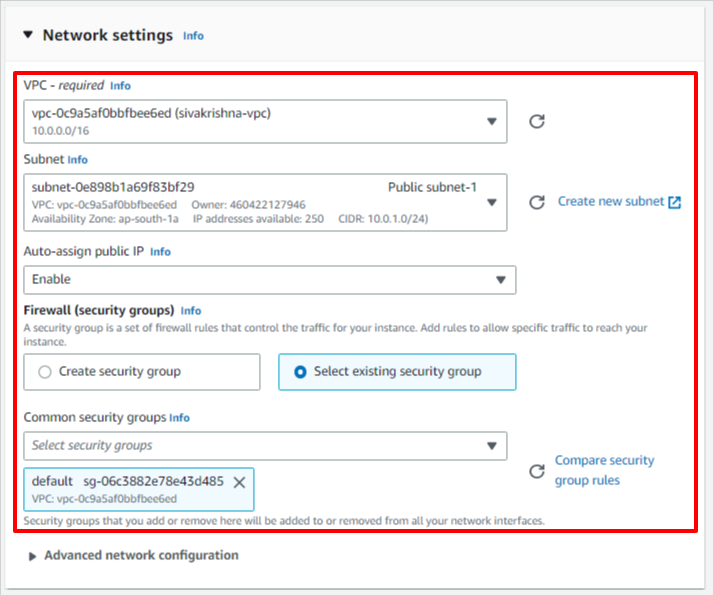Open Create new subnet link
The width and height of the screenshot is (713, 595).
coord(611,202)
